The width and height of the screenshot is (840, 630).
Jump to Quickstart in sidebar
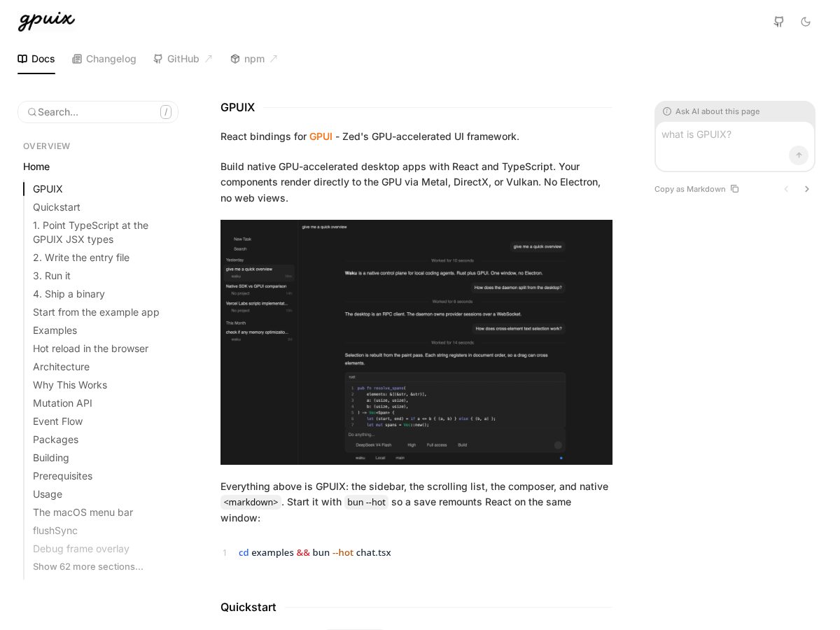click(x=57, y=207)
